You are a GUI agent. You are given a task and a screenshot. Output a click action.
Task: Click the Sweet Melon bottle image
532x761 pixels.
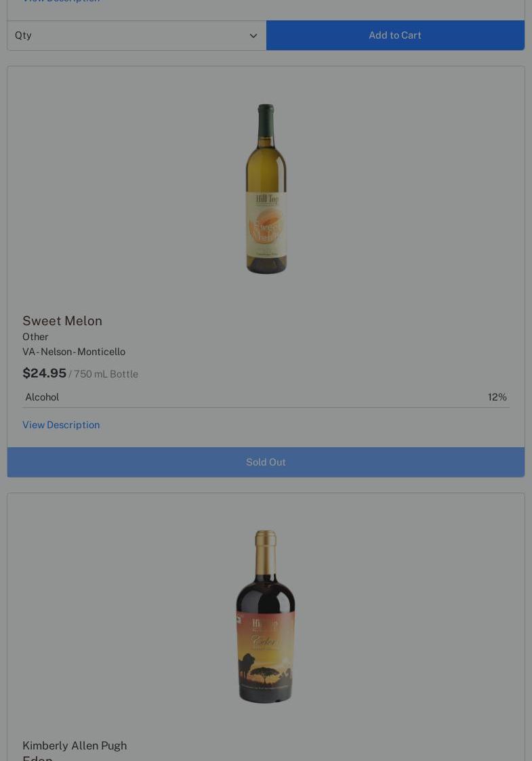point(266,189)
